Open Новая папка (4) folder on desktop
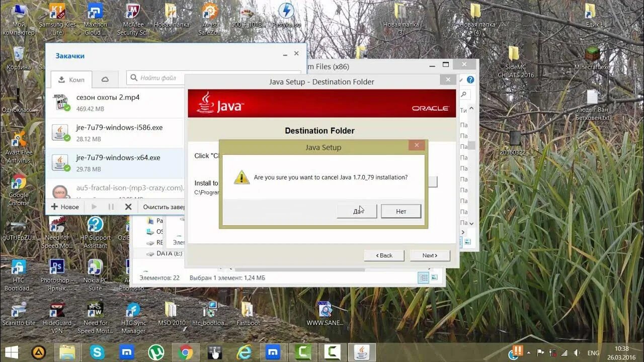 pos(477,20)
